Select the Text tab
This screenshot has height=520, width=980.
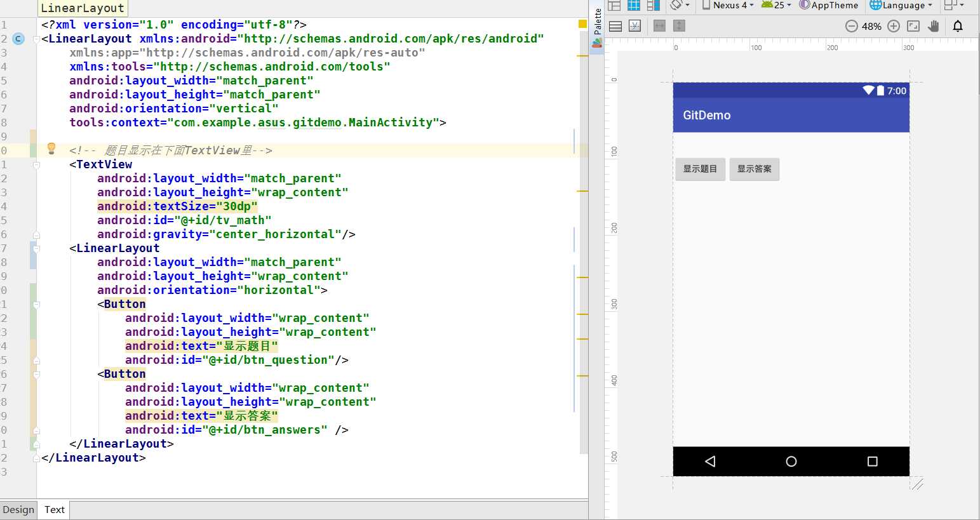tap(54, 509)
